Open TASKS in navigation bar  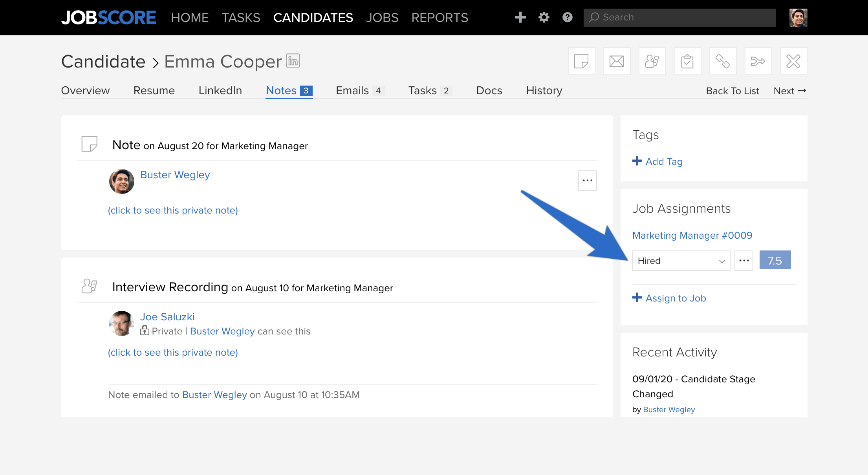(241, 18)
